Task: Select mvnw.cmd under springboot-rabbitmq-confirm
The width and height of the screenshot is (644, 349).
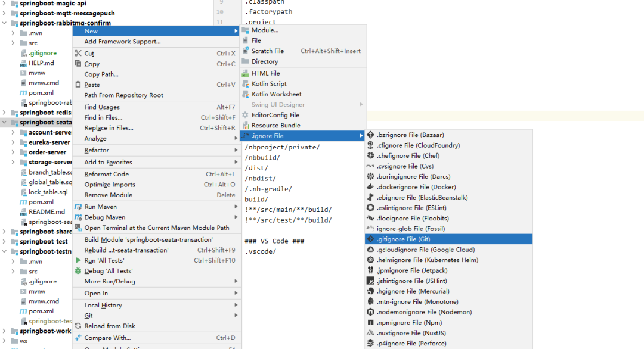Action: (x=44, y=83)
